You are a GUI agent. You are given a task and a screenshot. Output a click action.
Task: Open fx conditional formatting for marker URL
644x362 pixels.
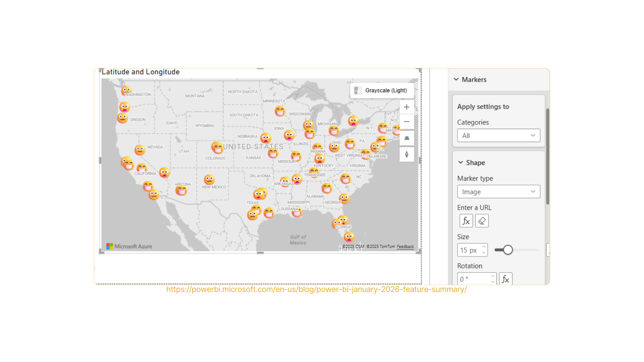tap(466, 221)
